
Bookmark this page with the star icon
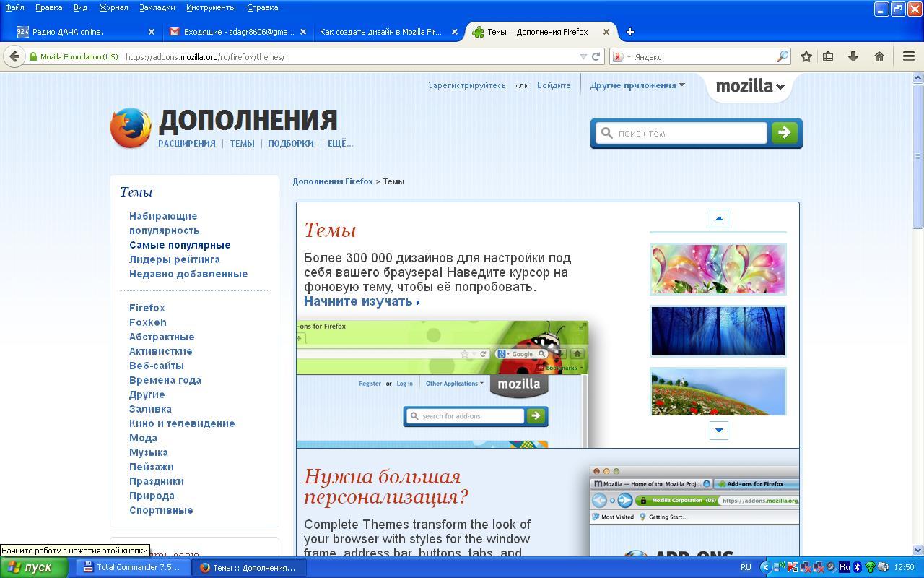click(x=806, y=56)
